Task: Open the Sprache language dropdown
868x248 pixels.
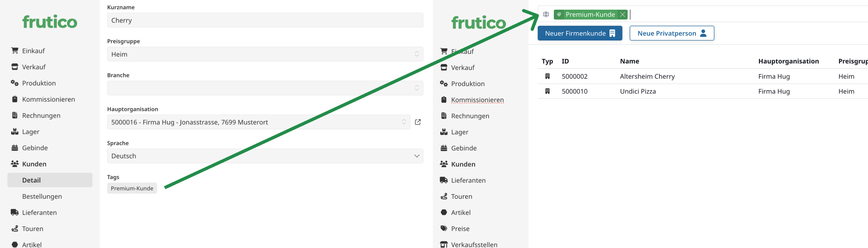Action: tap(264, 156)
